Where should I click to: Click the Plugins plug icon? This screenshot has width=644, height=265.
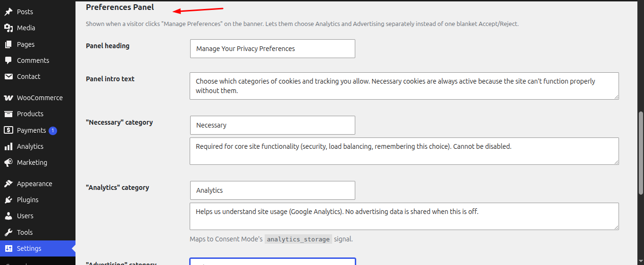[8, 200]
